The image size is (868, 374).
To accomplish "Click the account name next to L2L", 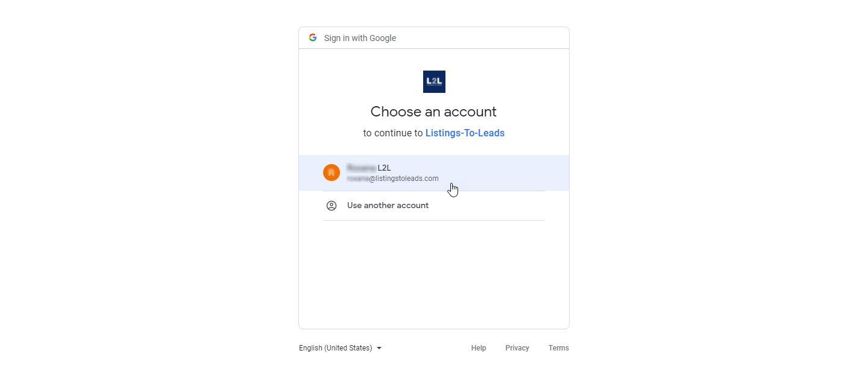I will pos(360,168).
